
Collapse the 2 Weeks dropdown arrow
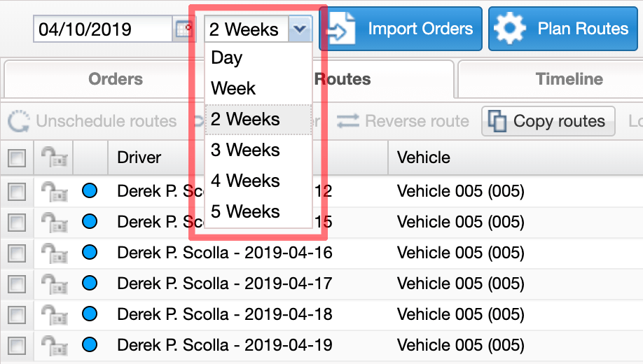300,29
